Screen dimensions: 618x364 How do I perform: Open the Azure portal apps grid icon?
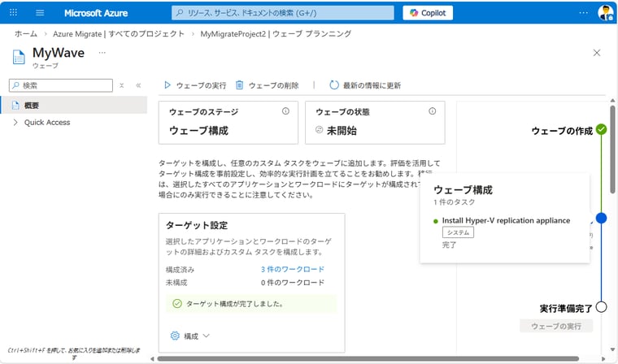coord(13,13)
